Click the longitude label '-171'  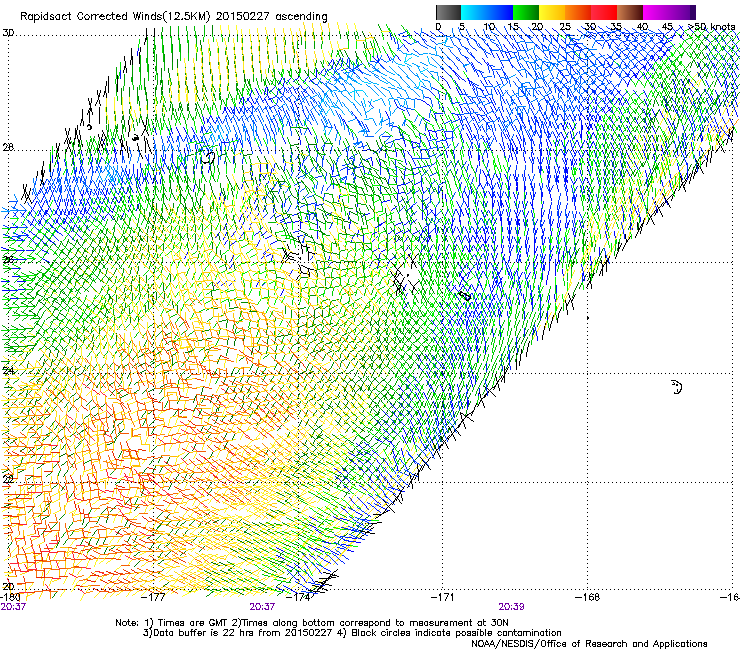pyautogui.click(x=443, y=597)
